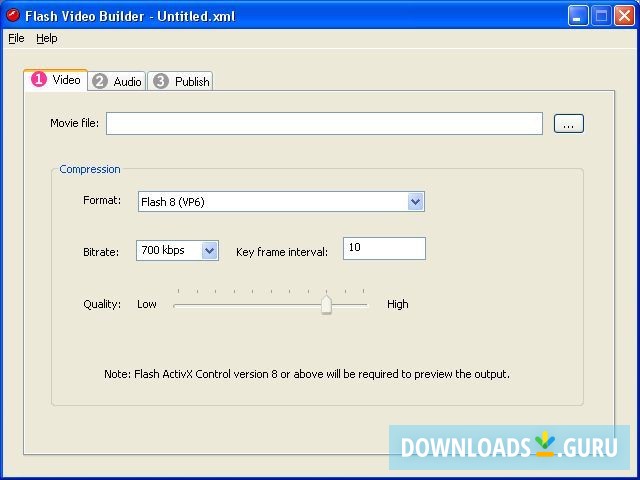Minimize the Flash Video Builder window
The image size is (640, 480).
[x=578, y=16]
